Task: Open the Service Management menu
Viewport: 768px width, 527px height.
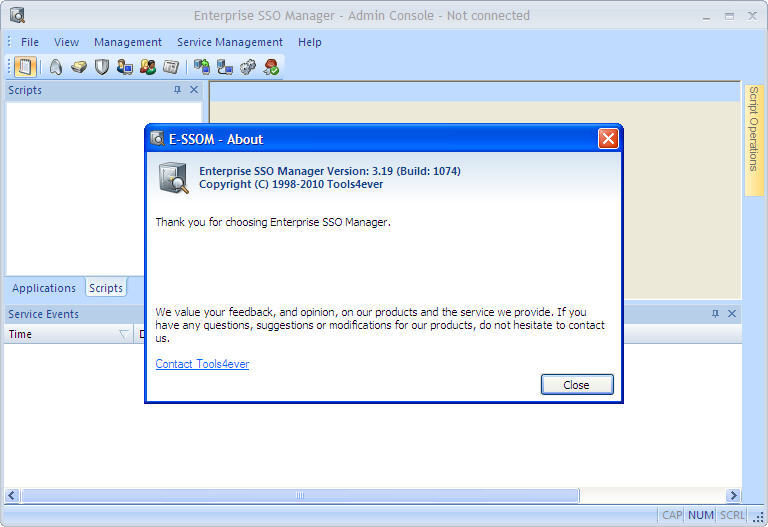Action: (230, 42)
